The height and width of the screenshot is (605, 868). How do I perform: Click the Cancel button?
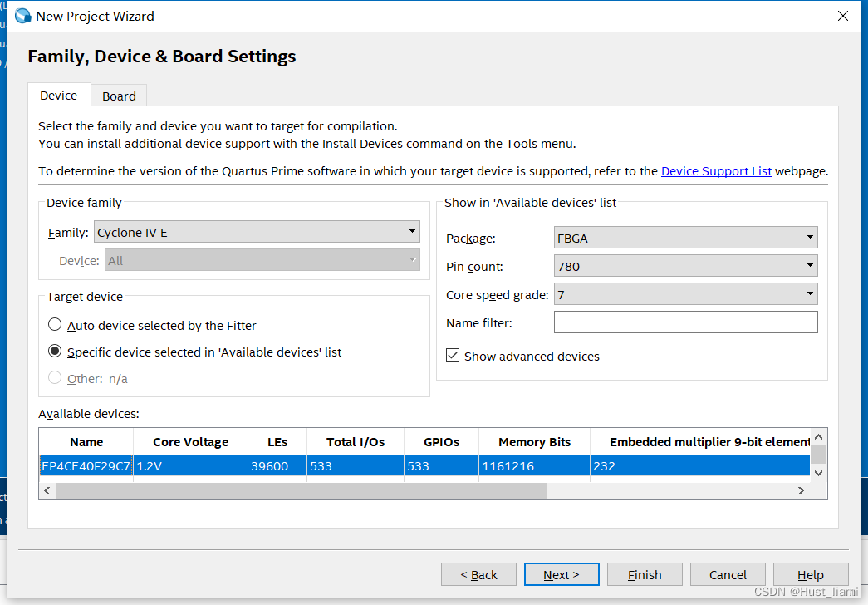[728, 574]
